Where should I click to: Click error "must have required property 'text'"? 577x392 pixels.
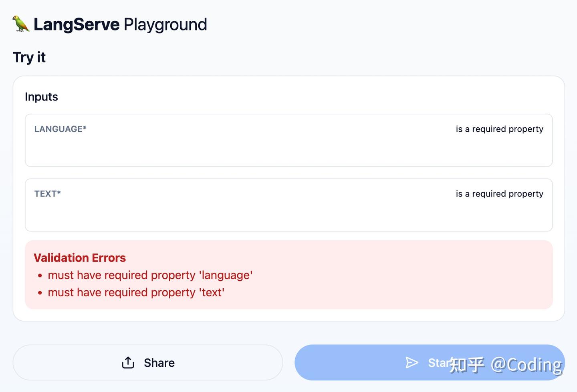click(136, 292)
